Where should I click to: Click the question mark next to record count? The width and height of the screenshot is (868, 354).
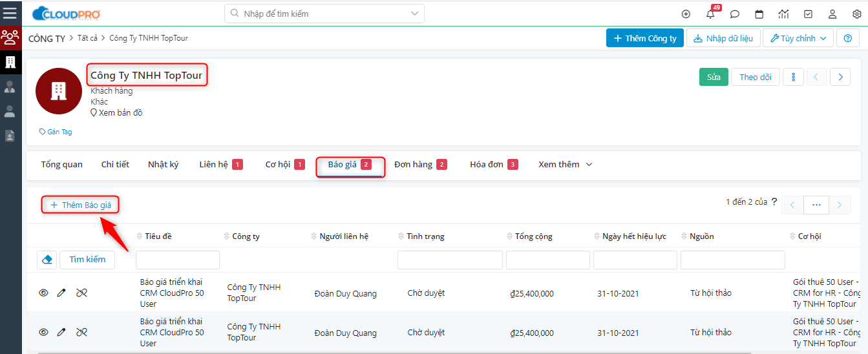774,202
